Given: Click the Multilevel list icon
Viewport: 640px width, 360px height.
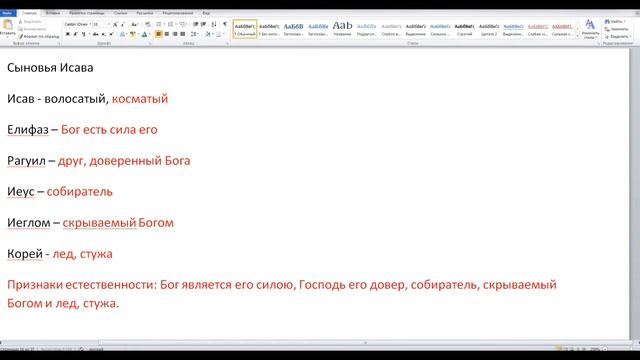Looking at the screenshot, I should tap(183, 24).
